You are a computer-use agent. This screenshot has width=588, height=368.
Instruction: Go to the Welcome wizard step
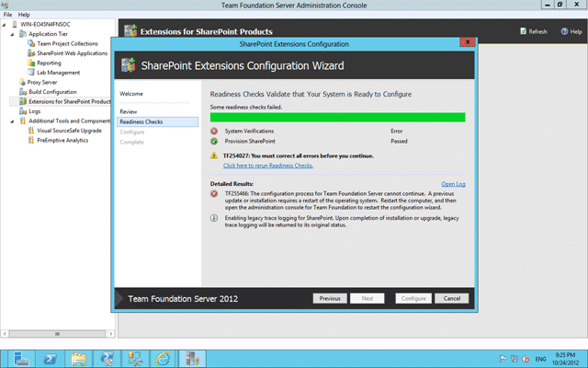click(x=131, y=94)
